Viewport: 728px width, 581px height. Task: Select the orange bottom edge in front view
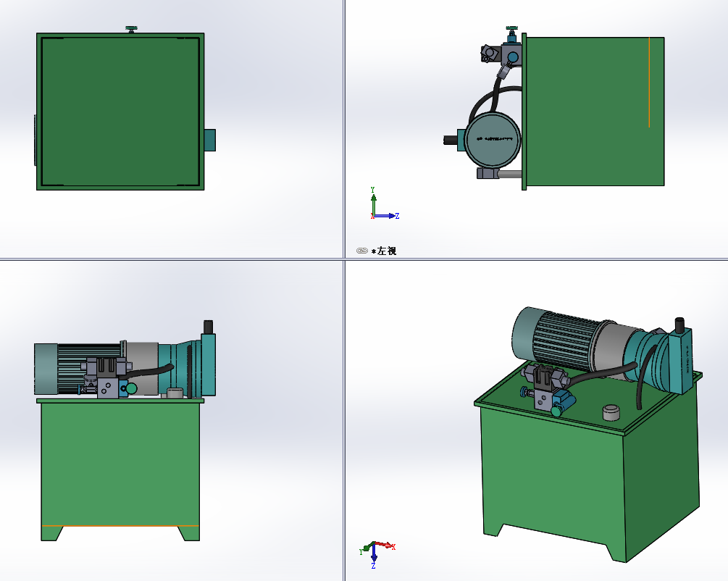120,526
